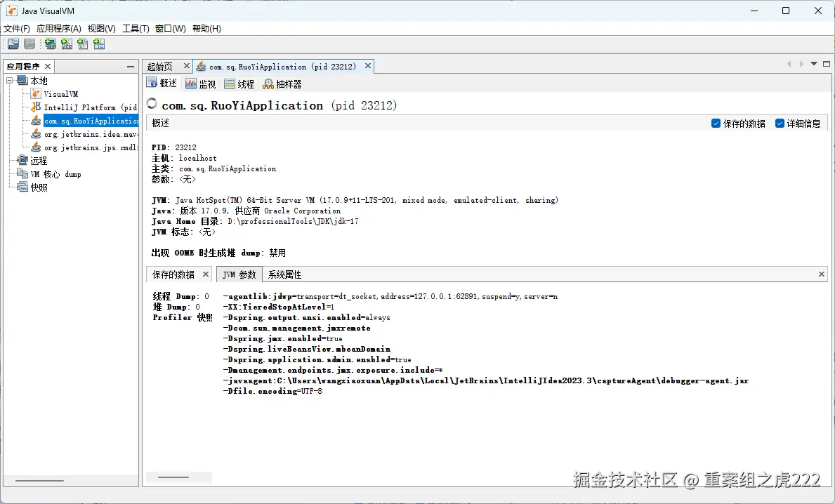
Task: Close the 保存的数据 sub-panel
Action: tap(206, 274)
